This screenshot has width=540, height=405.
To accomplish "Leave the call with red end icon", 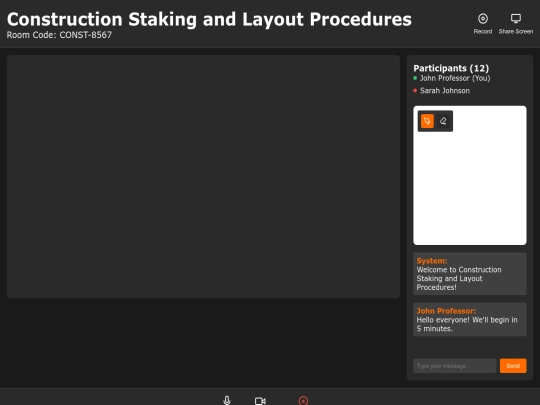I will (303, 401).
